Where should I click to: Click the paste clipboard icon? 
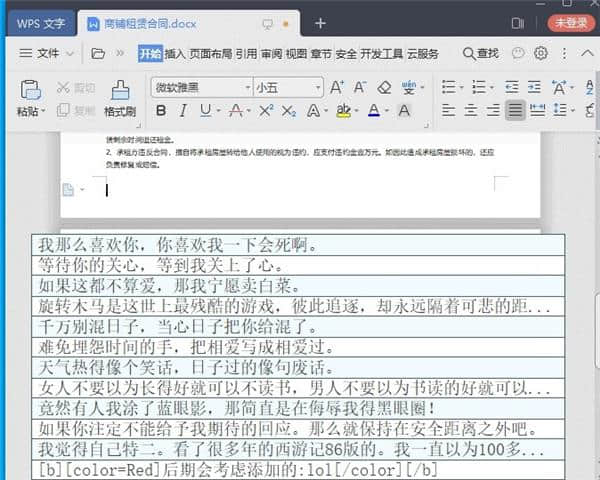point(30,90)
